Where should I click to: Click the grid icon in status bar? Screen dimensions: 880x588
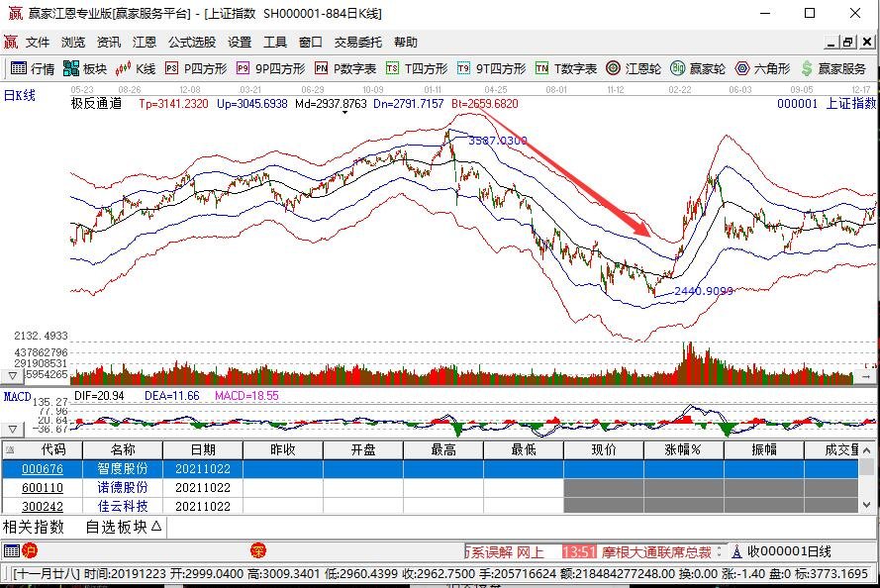click(12, 551)
